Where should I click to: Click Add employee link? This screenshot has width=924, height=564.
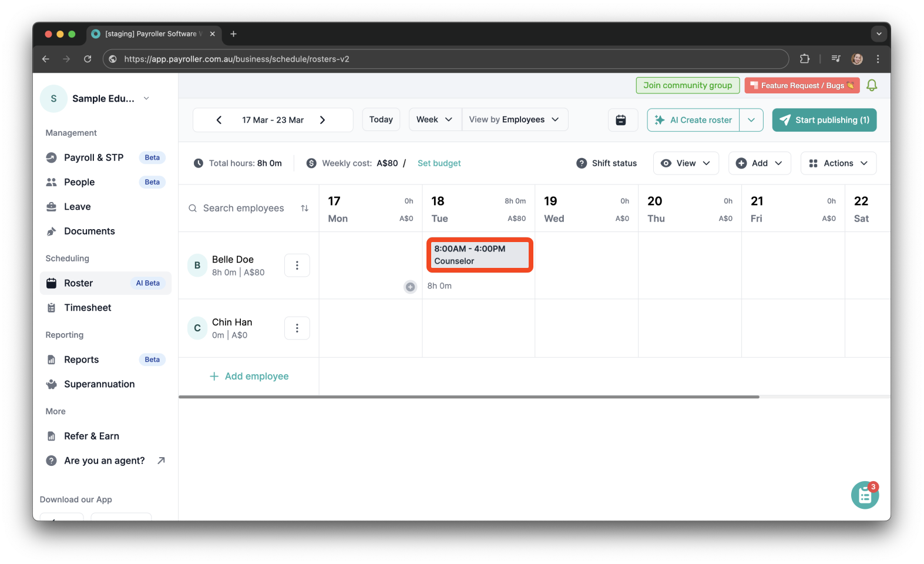(x=249, y=377)
